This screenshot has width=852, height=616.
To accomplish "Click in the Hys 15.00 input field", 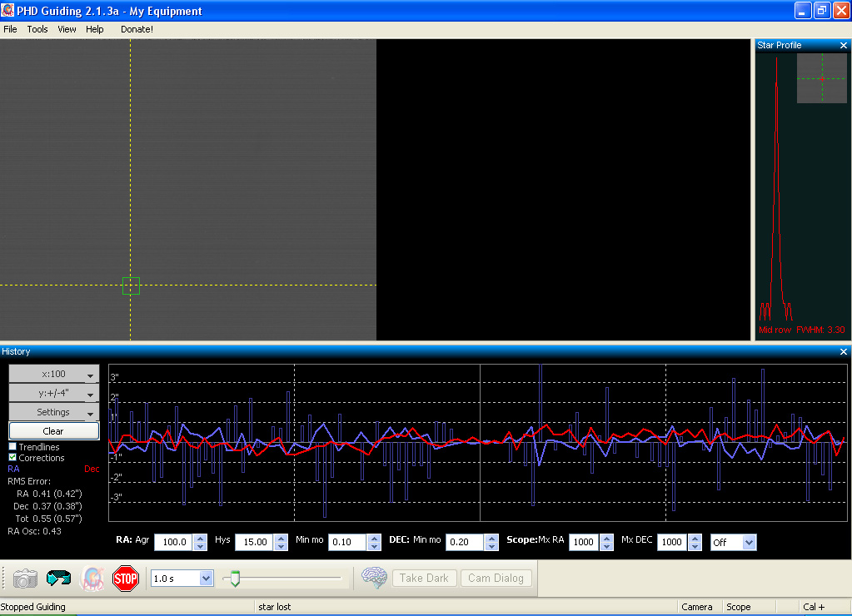I will (x=256, y=542).
